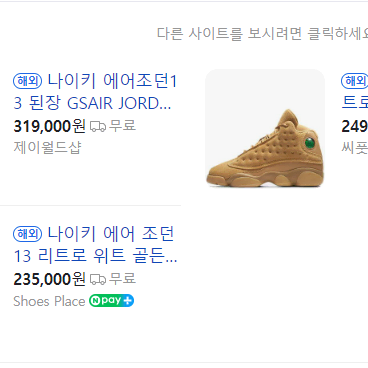Click the blue plus symbol on Npay badge
Viewport: 368px width, 368px height.
128,301
